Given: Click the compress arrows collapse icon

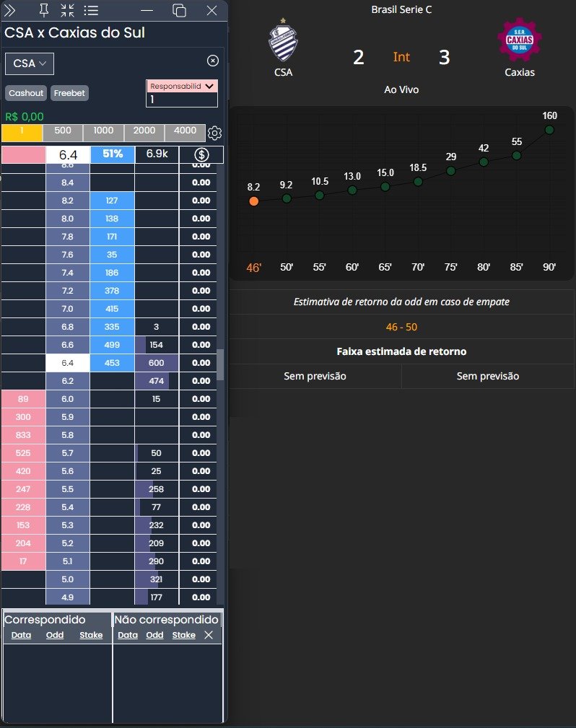Looking at the screenshot, I should click(67, 10).
